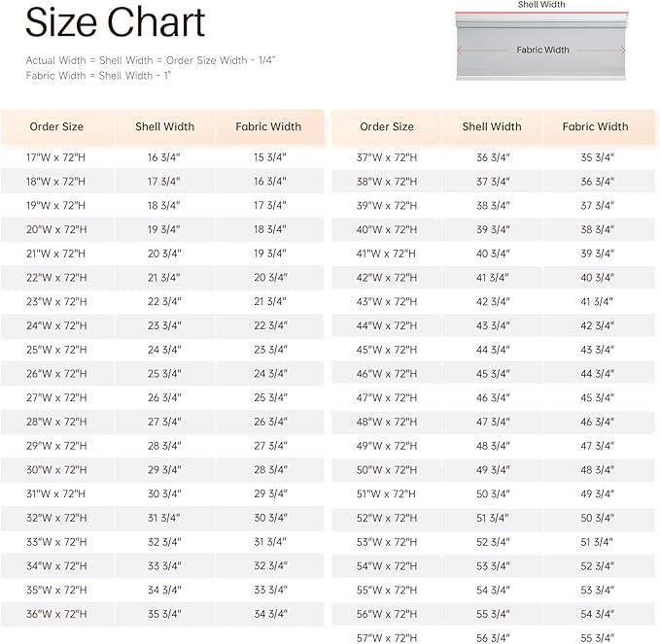Select the right Order Size column header
Viewport: 660px width, 644px height.
(387, 126)
